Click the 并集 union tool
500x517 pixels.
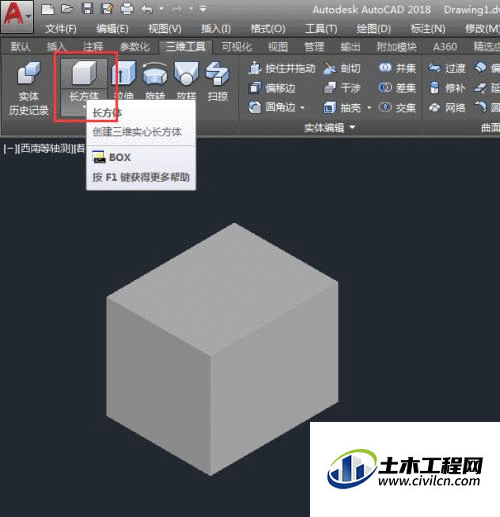pyautogui.click(x=397, y=69)
